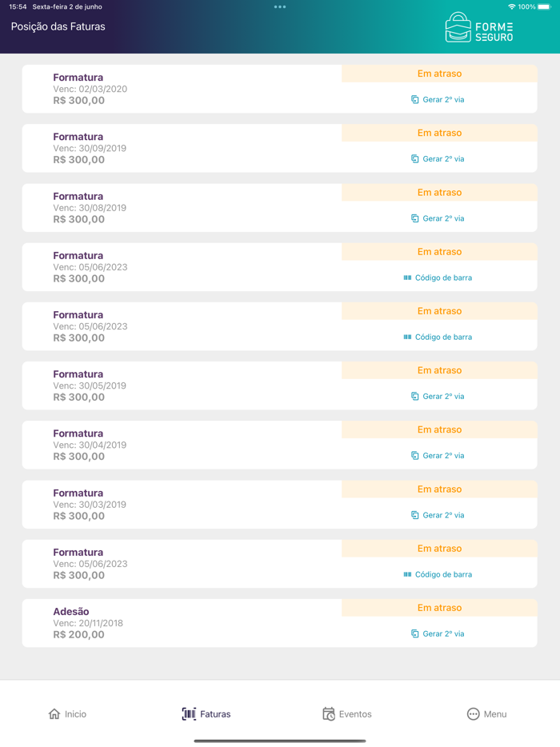Open the Eventos calendar icon
The image size is (560, 747).
tap(329, 714)
